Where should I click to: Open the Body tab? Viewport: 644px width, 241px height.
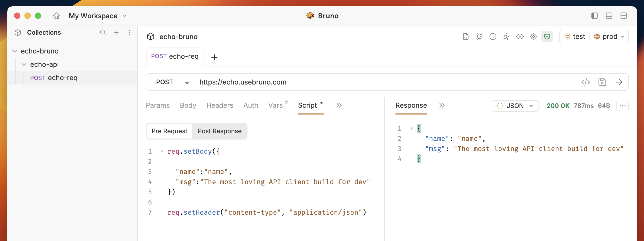pos(188,105)
